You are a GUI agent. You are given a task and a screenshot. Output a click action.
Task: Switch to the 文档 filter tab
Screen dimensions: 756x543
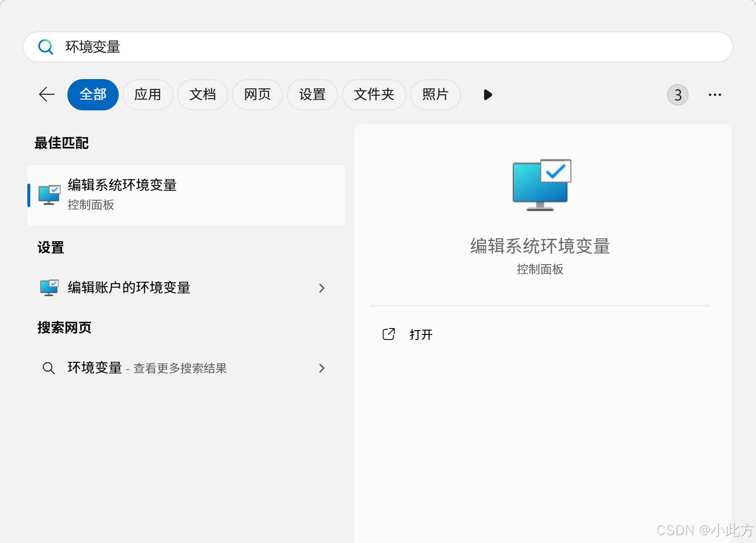point(202,94)
